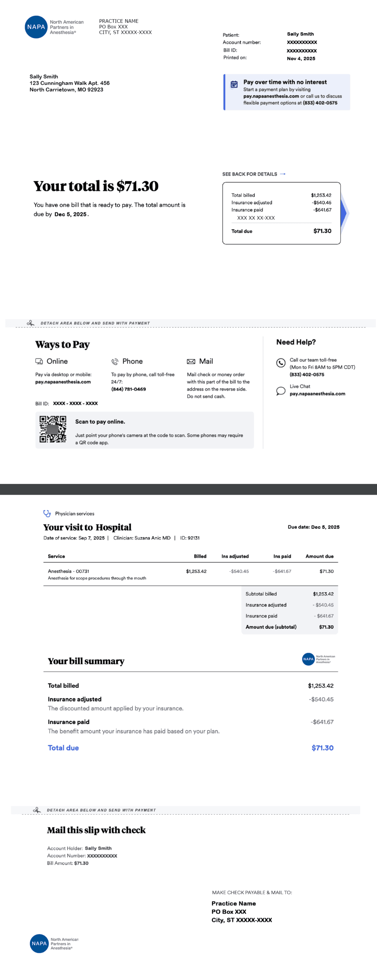Screen dimensions: 377x980
Task: Click the stethoscope Physician services icon
Action: (x=47, y=513)
